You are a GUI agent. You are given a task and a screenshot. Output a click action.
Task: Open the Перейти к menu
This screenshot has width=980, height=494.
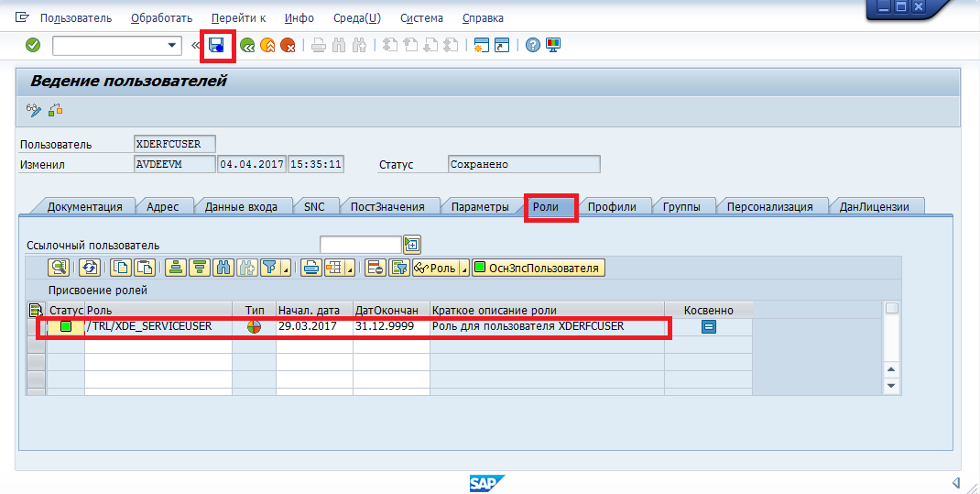[238, 17]
